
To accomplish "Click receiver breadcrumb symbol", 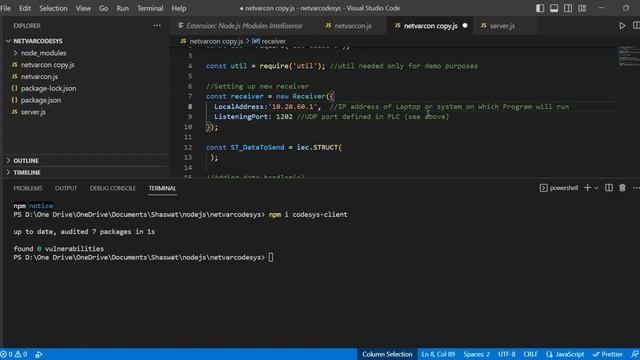I will coord(269,41).
